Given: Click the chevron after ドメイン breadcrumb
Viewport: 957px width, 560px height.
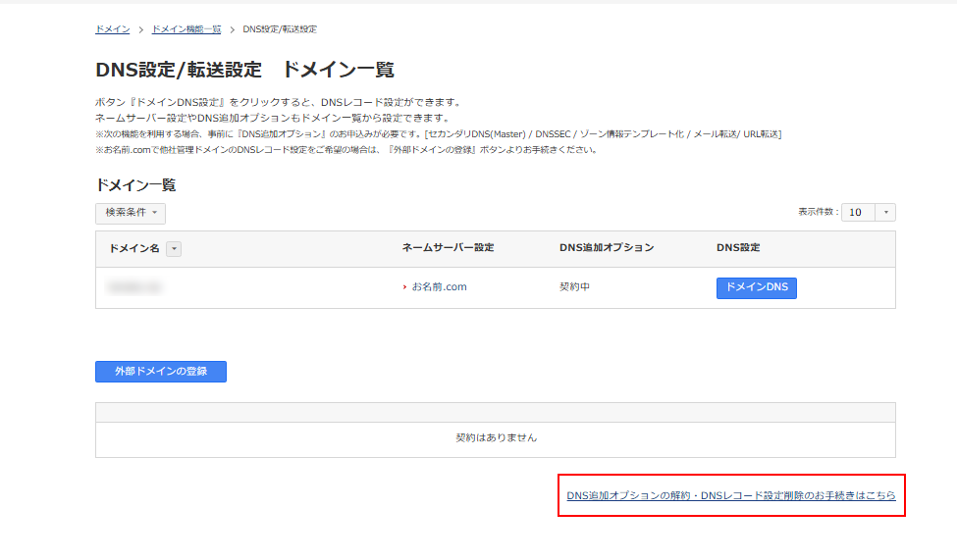Looking at the screenshot, I should pos(140,29).
